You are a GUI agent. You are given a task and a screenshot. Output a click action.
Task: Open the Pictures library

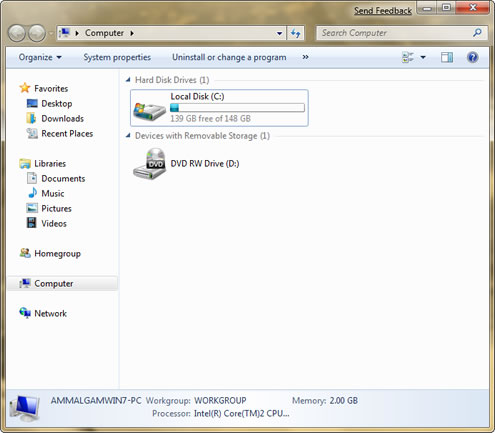[x=56, y=209]
